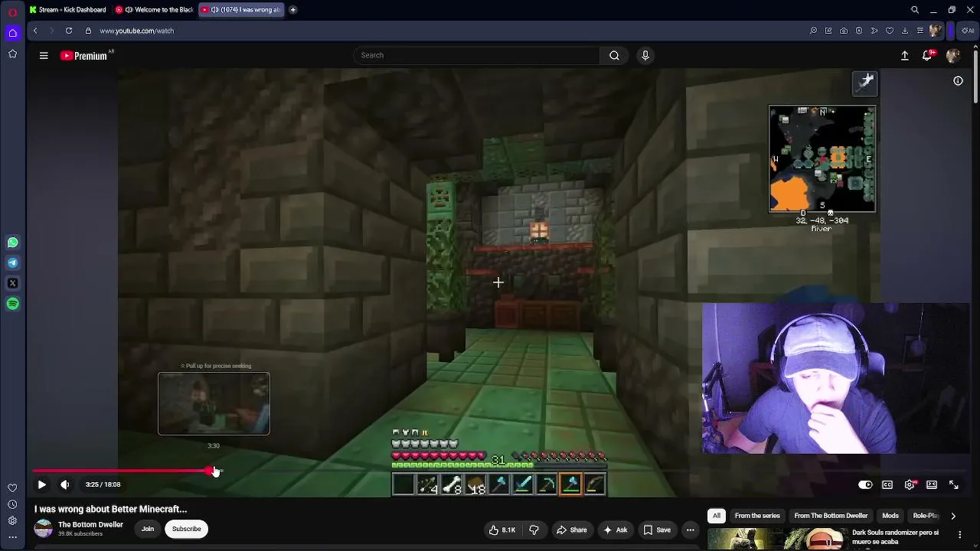
Task: Open 'Dark Souls randomizer pero si muero' title
Action: coord(895,537)
